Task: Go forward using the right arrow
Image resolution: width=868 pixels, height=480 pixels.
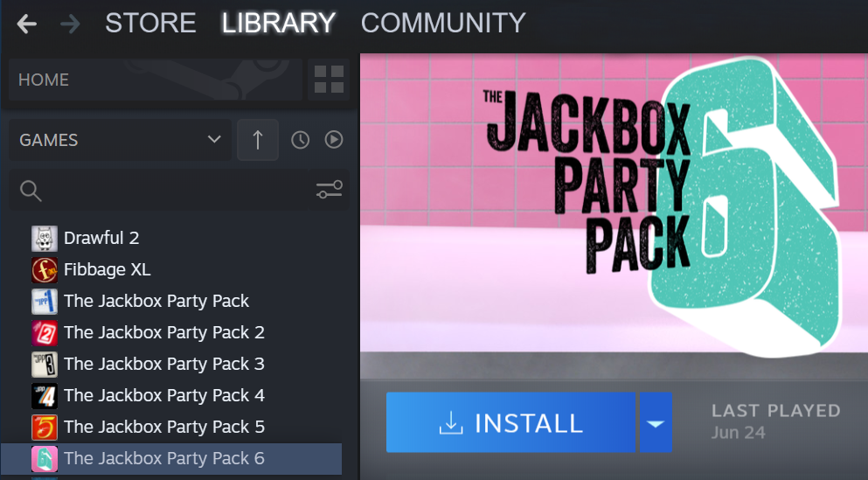Action: click(x=70, y=24)
